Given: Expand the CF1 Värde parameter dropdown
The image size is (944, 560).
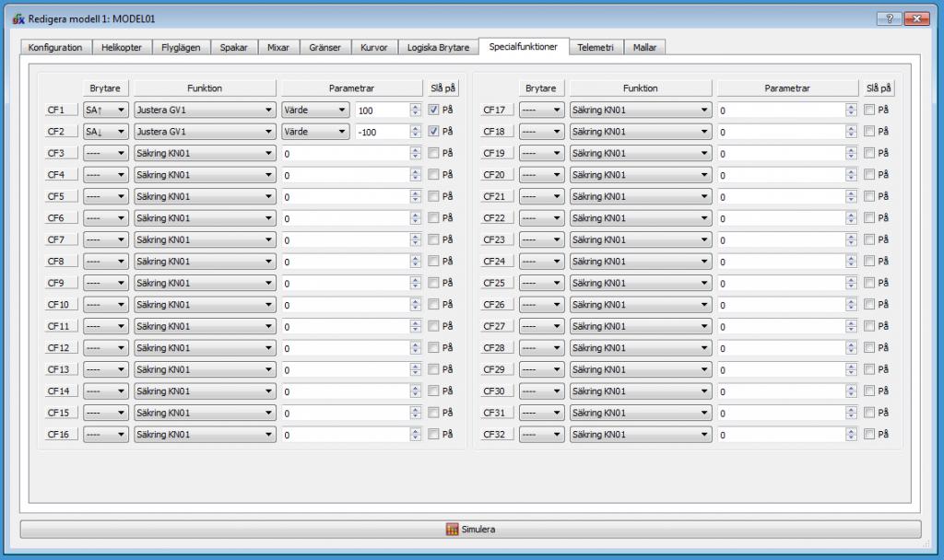Looking at the screenshot, I should (315, 111).
